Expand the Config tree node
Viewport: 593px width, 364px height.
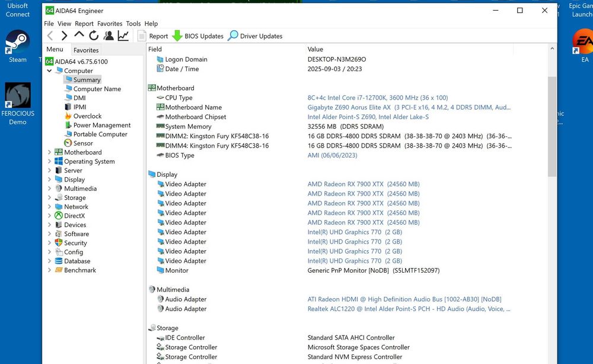[x=49, y=252]
